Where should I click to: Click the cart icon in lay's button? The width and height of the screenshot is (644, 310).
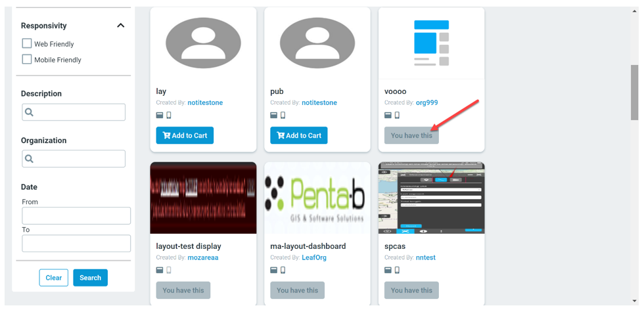[166, 135]
